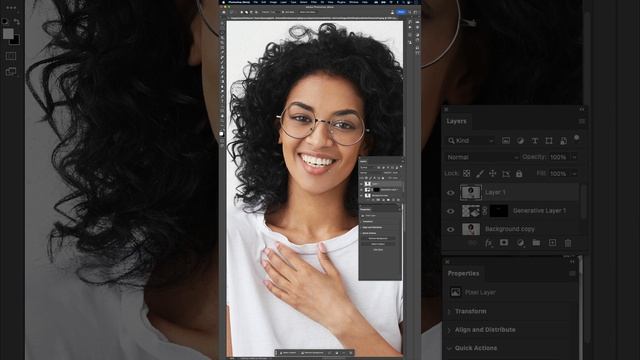
Task: Collapse the enlarged Layers panel double-arrow icon
Action: click(581, 109)
